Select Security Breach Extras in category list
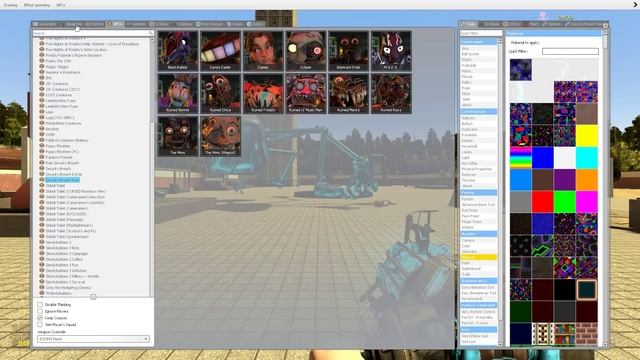This screenshot has height=360, width=640. (64, 174)
